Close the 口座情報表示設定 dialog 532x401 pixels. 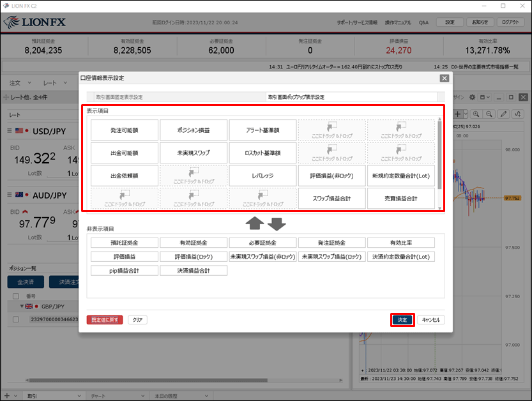(x=444, y=79)
